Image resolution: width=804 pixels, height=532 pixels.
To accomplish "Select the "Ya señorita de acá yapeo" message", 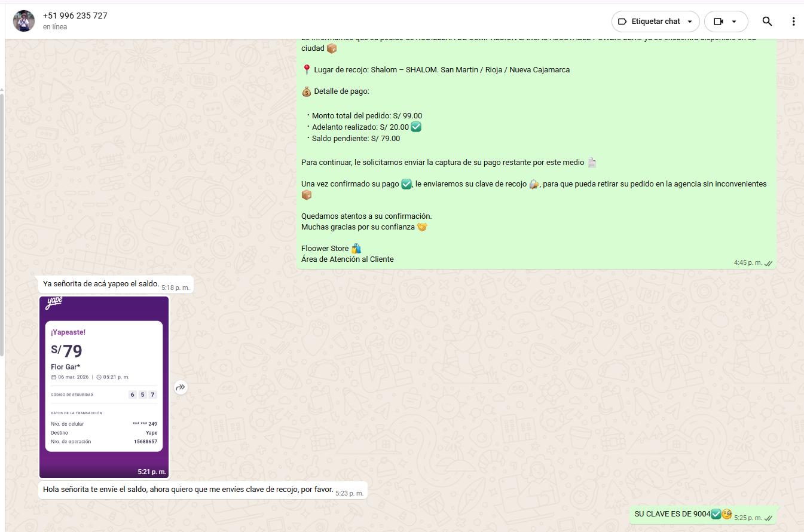I will [101, 283].
